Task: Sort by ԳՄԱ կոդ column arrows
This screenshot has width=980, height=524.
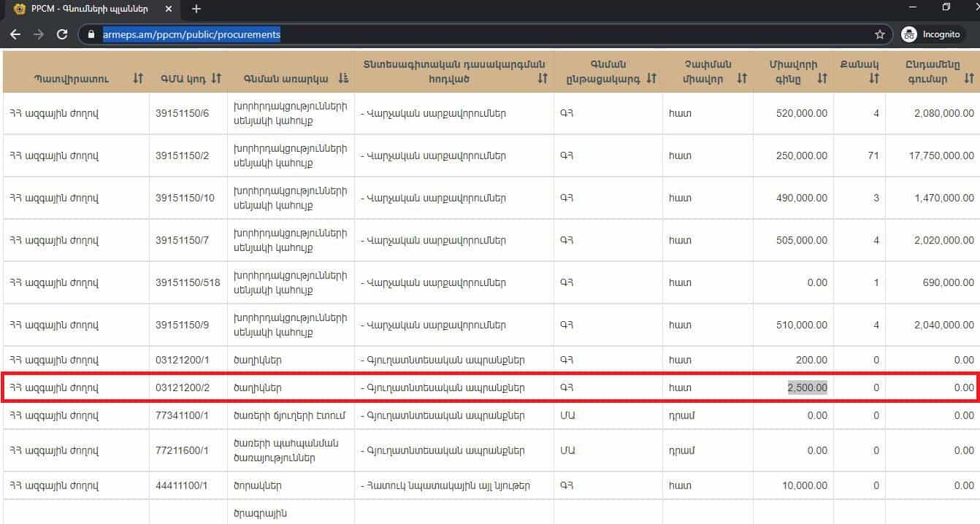Action: pos(215,78)
